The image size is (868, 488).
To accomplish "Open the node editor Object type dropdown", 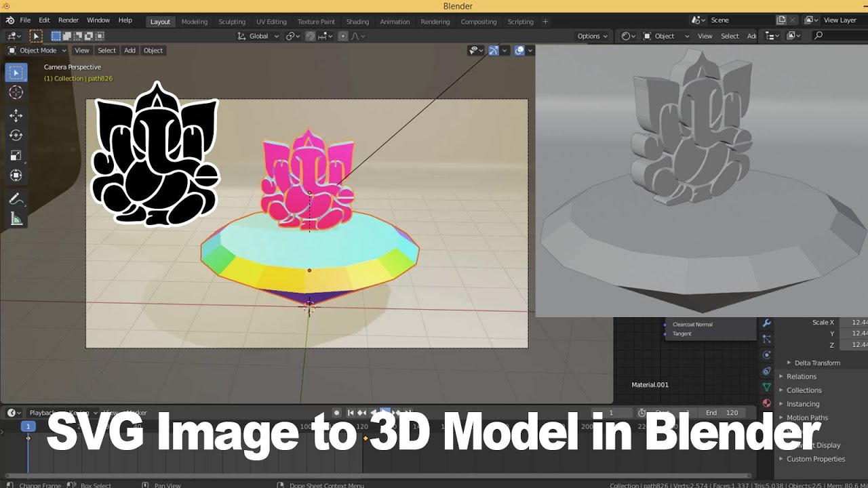I will tap(665, 36).
